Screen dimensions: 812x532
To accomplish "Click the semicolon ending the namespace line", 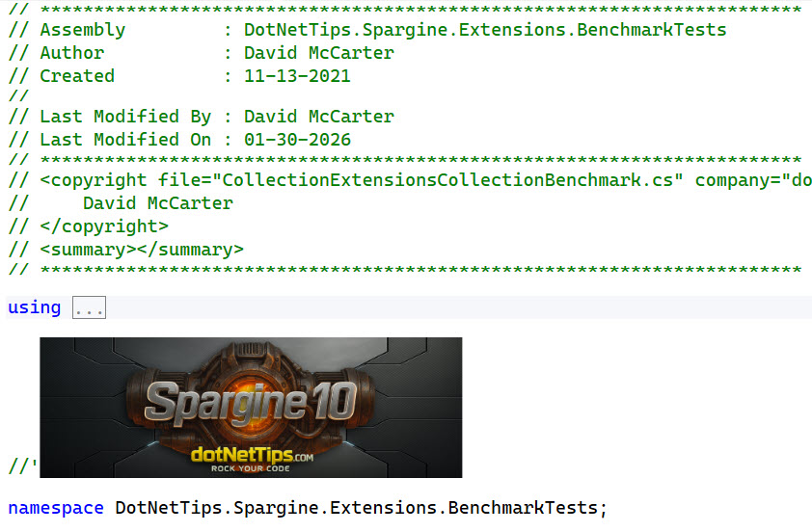I will tap(604, 507).
